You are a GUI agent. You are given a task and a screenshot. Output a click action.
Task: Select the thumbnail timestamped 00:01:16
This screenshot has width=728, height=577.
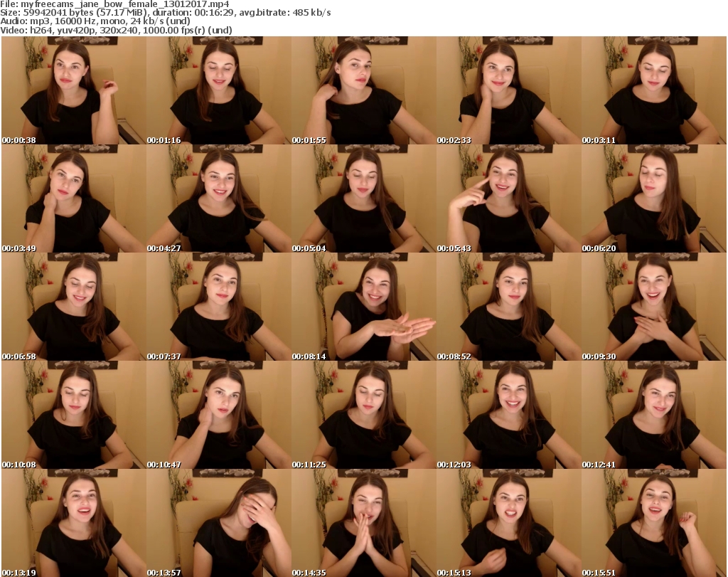click(x=219, y=90)
